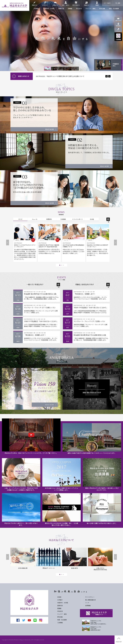
Task: Open the Facebook page from the footer
Action: click(x=18, y=620)
